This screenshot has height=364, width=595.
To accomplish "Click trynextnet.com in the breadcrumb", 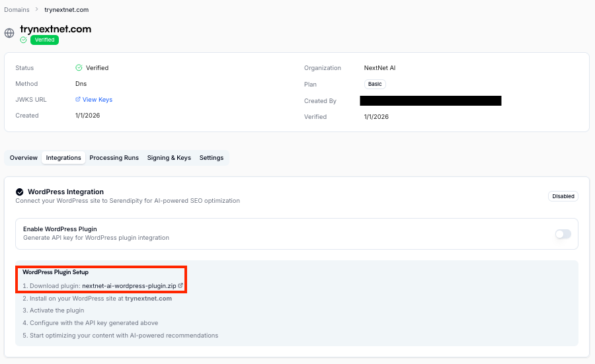I will 66,9.
